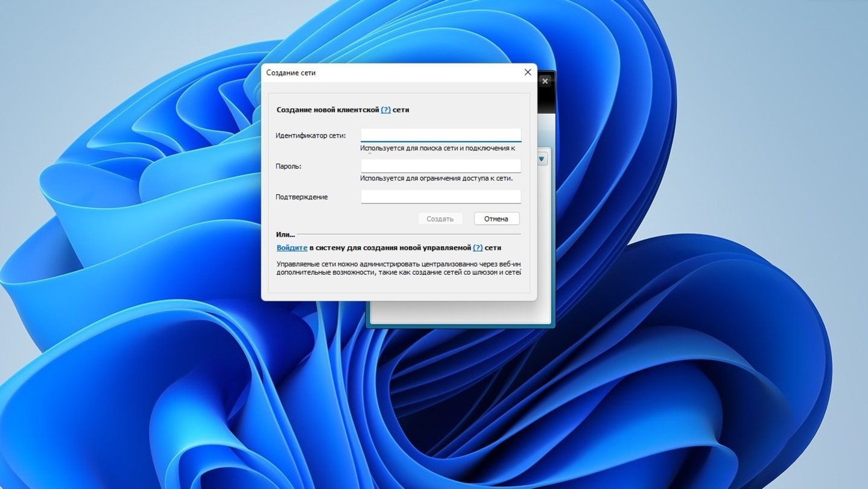Activate the "Подтверждение" password confirmation field
This screenshot has width=868, height=489.
[441, 196]
